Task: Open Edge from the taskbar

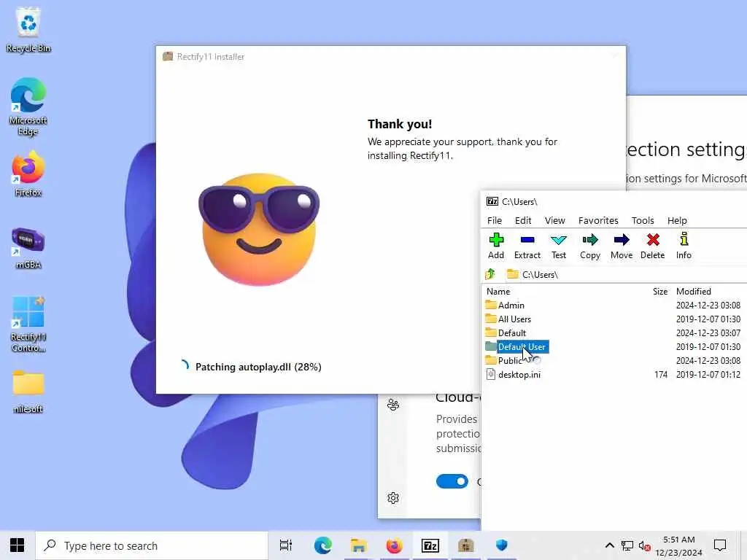Action: (322, 545)
